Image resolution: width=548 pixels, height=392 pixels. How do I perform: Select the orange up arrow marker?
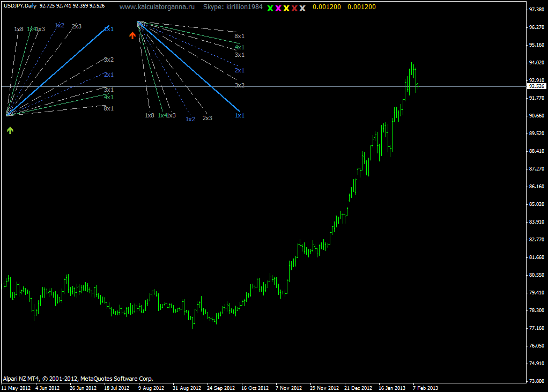tap(132, 35)
